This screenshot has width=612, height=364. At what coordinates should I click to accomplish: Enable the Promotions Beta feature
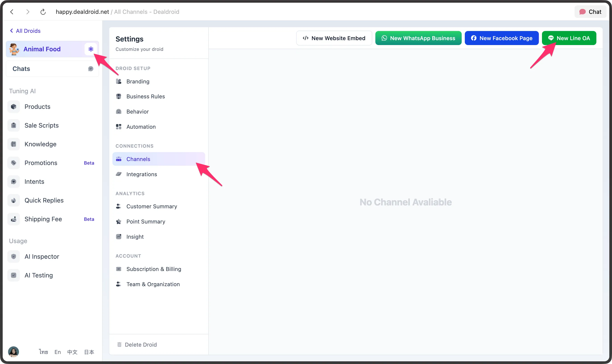(41, 163)
